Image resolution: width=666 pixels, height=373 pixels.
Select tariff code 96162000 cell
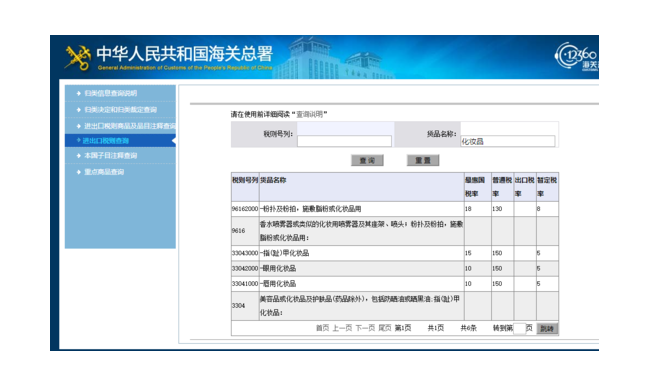tap(245, 209)
